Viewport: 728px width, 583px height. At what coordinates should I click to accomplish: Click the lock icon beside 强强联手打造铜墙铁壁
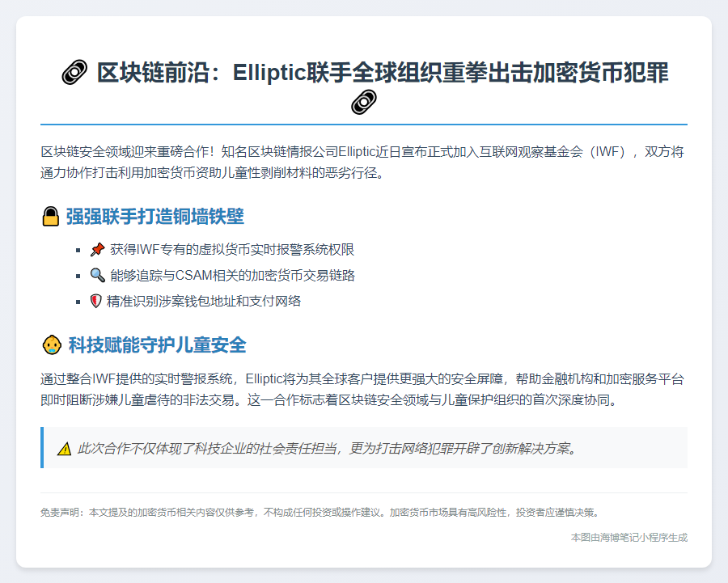click(51, 217)
